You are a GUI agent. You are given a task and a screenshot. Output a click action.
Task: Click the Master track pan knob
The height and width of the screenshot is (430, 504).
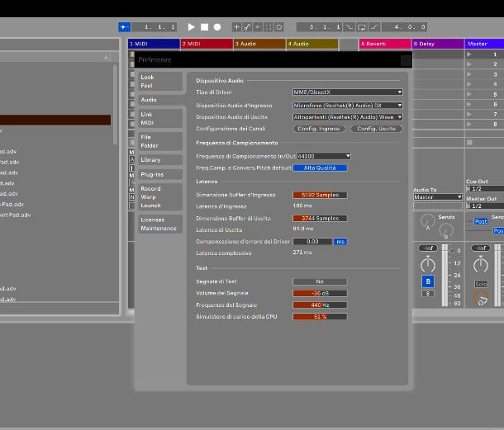click(481, 265)
